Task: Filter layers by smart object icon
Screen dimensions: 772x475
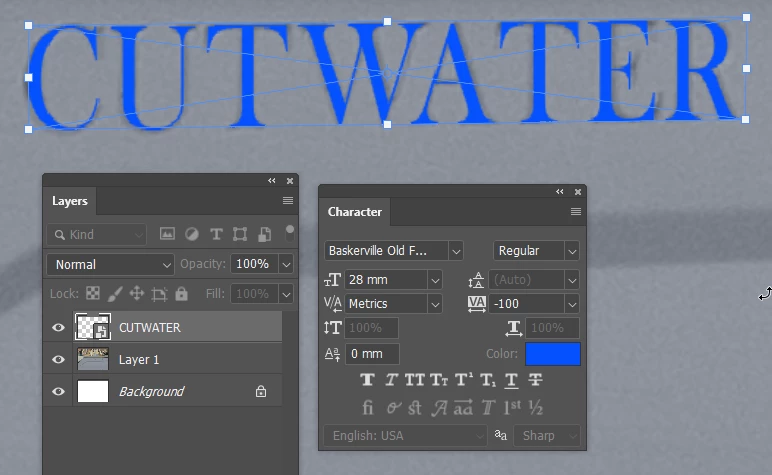Action: pos(264,234)
